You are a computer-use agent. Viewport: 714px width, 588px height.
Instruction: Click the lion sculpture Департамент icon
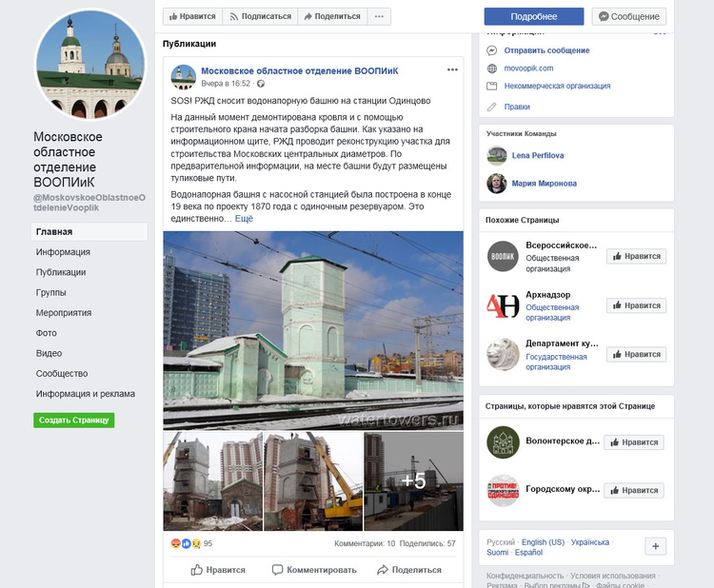[503, 354]
